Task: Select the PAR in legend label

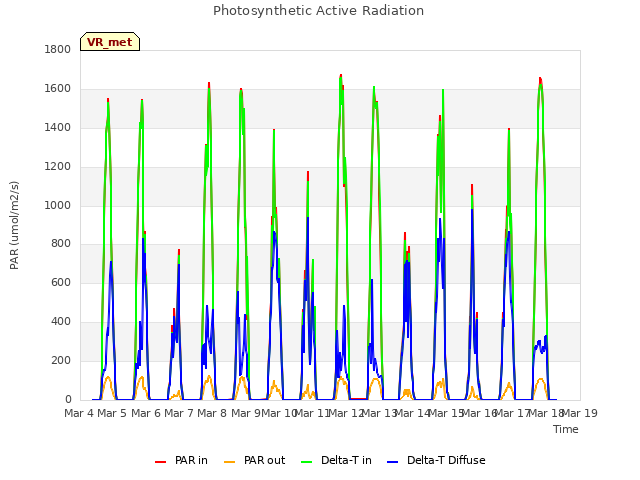Action: [191, 460]
